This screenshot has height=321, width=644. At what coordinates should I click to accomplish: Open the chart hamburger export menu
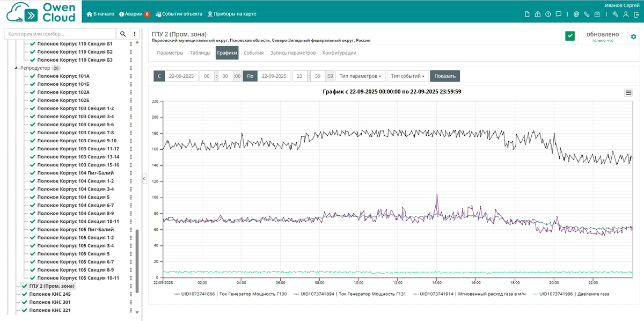pos(628,92)
